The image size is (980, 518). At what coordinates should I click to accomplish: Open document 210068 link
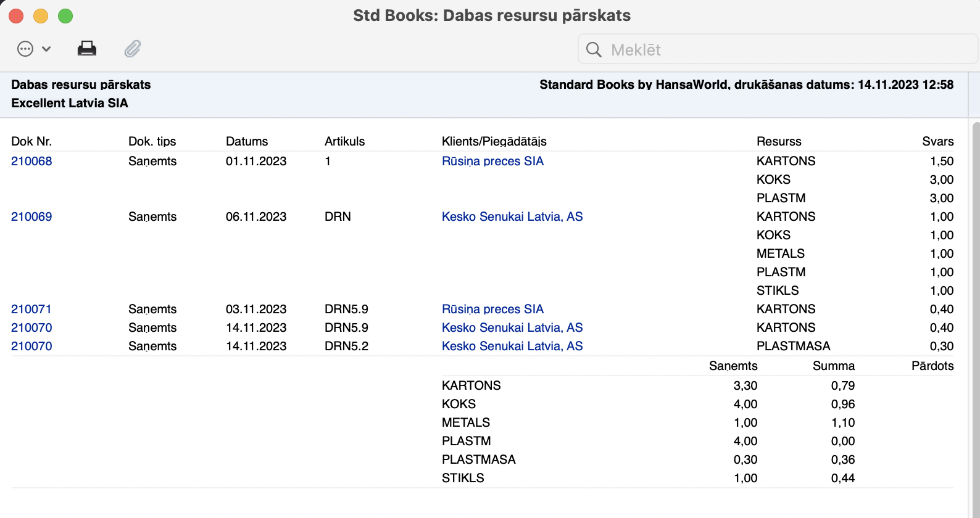pyautogui.click(x=31, y=161)
